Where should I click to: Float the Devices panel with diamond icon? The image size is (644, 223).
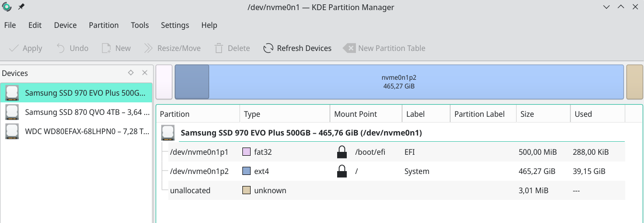click(x=131, y=73)
